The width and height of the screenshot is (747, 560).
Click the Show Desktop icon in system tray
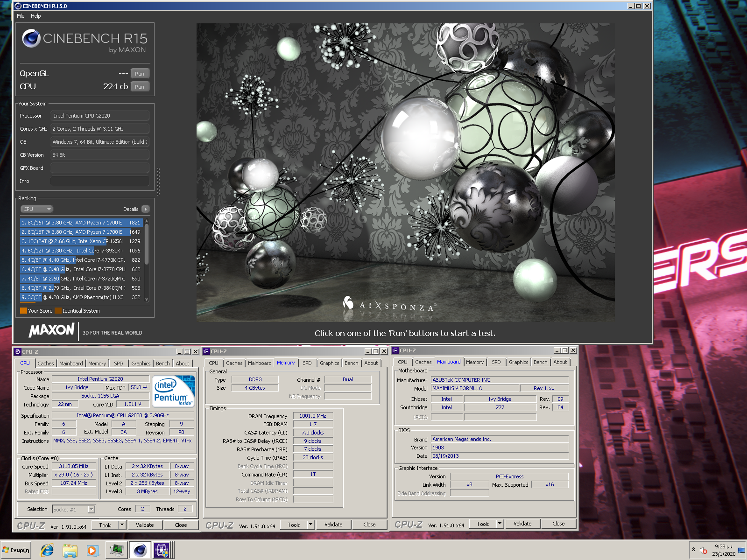pyautogui.click(x=742, y=551)
